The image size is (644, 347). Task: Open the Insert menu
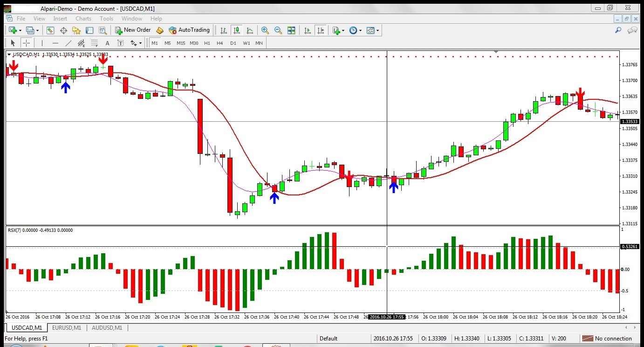(x=60, y=19)
